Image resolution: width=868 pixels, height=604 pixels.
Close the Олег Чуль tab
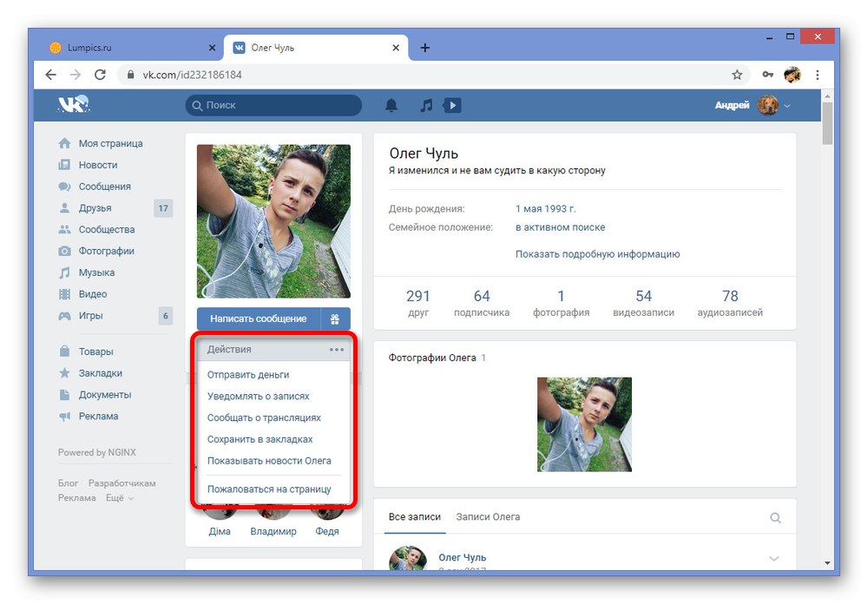(x=396, y=48)
